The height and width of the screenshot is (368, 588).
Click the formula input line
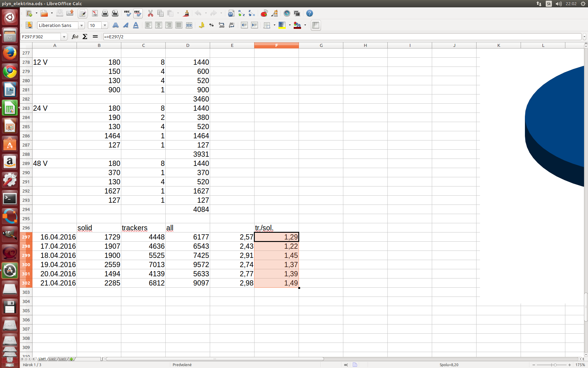[x=337, y=37]
